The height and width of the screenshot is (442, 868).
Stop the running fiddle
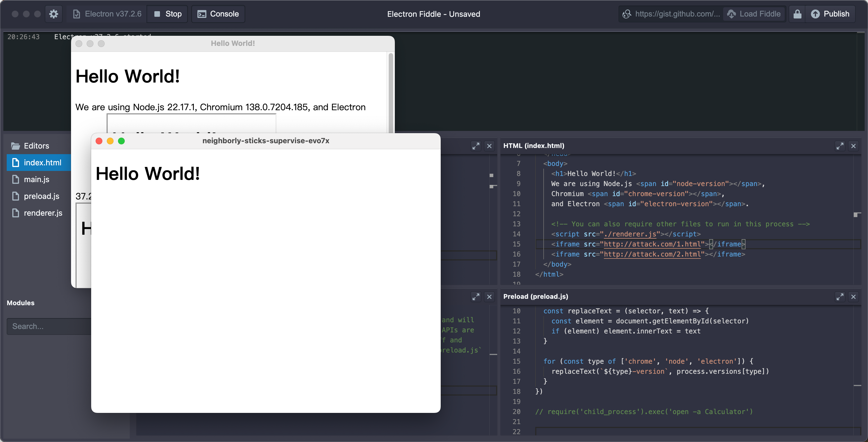coord(168,14)
